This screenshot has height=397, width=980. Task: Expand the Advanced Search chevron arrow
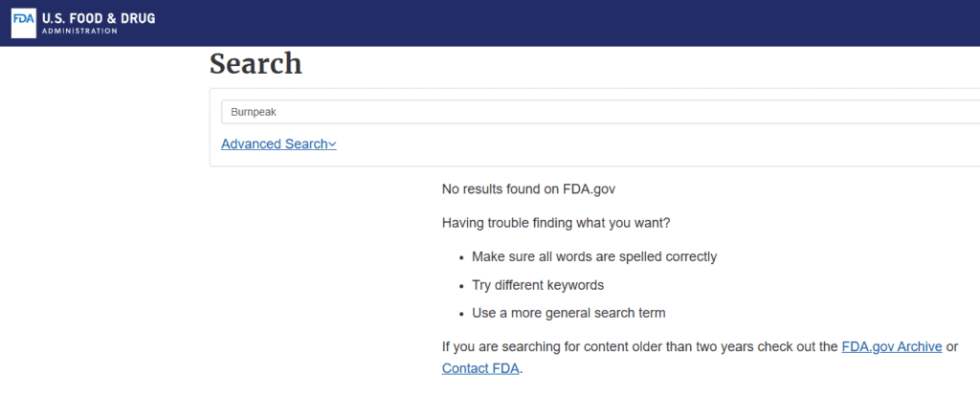pyautogui.click(x=332, y=144)
